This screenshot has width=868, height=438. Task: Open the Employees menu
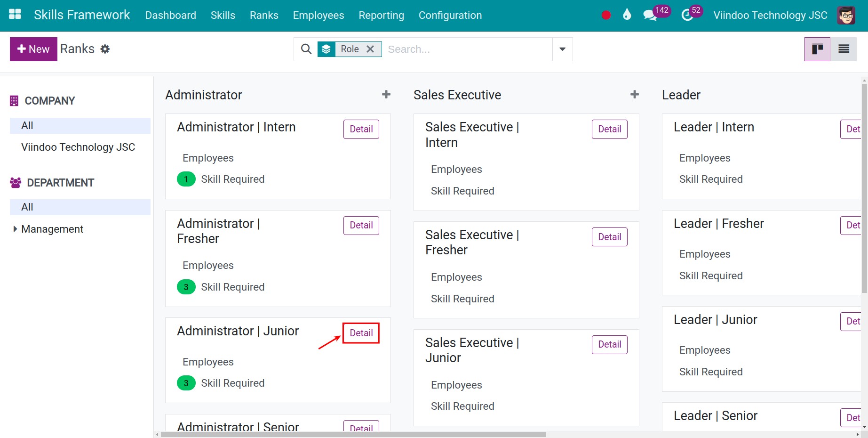click(319, 15)
